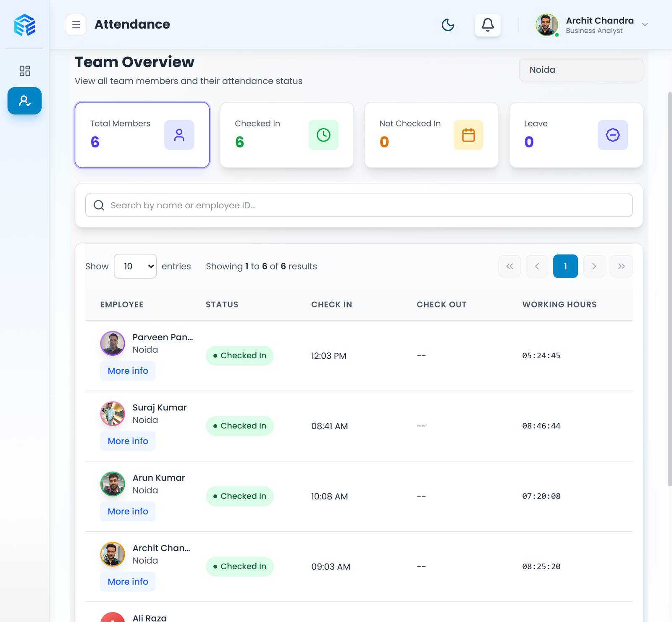Click the Ali Raza employee name
This screenshot has height=622, width=672.
[150, 618]
